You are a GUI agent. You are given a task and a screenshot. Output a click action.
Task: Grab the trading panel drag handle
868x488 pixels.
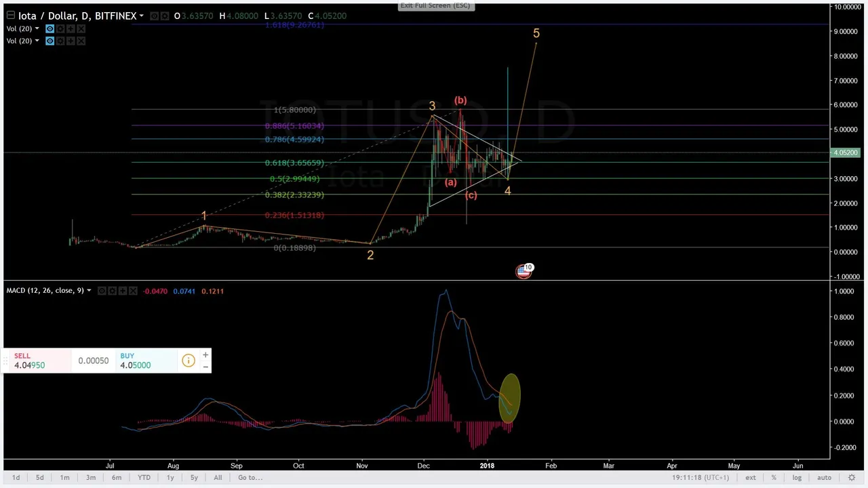tap(6, 361)
